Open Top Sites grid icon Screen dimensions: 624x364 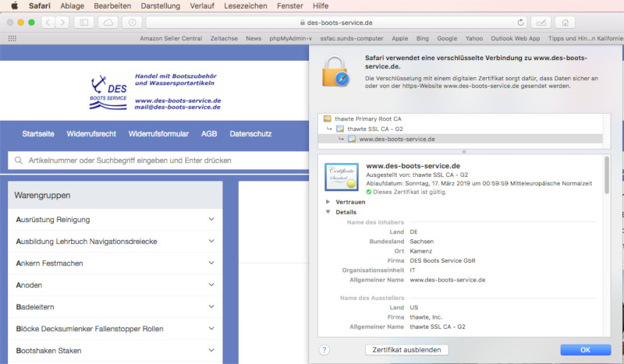tap(12, 38)
